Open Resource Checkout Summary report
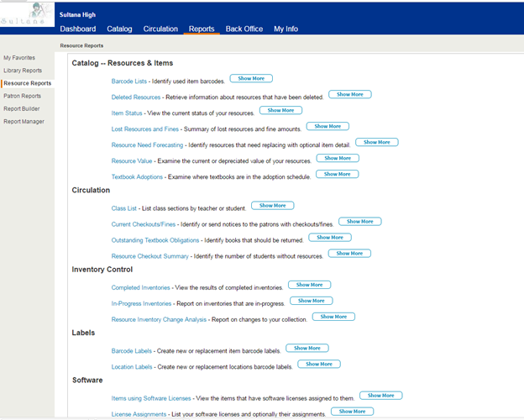The height and width of the screenshot is (420, 524). tap(150, 256)
